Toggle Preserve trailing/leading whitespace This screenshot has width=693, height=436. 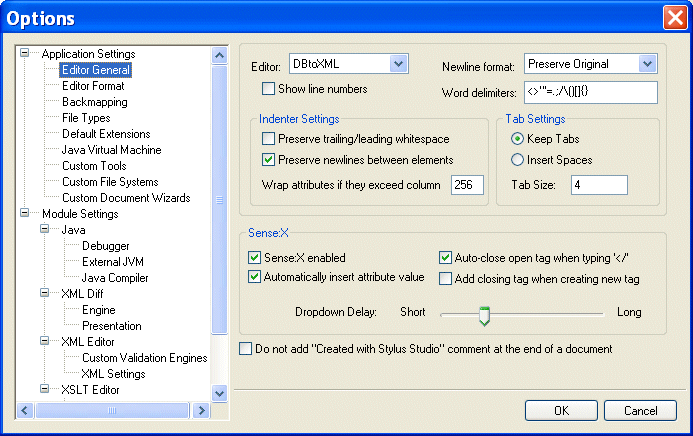tap(269, 138)
